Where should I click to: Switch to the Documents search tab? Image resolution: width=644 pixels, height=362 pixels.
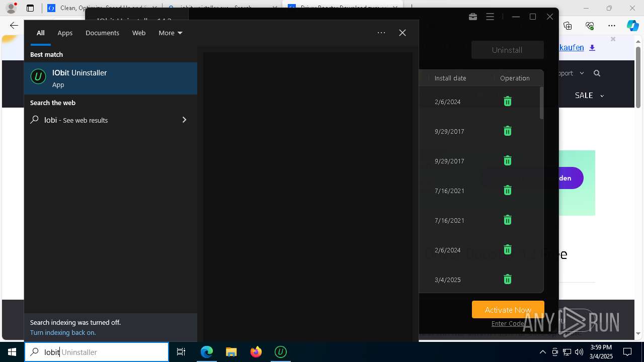(102, 33)
